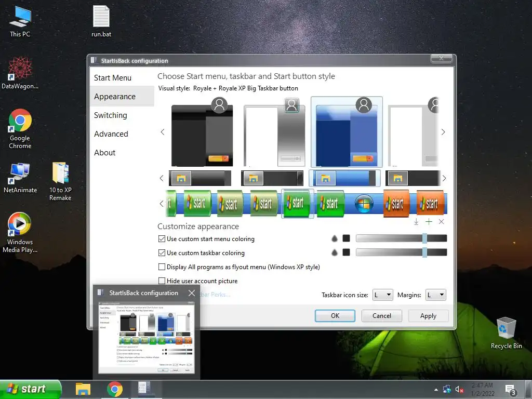
Task: Select the Windows Media Player shortcut
Action: 20,233
